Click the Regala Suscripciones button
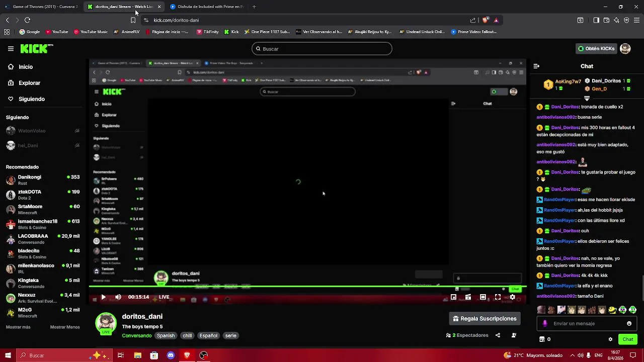 pos(485,319)
